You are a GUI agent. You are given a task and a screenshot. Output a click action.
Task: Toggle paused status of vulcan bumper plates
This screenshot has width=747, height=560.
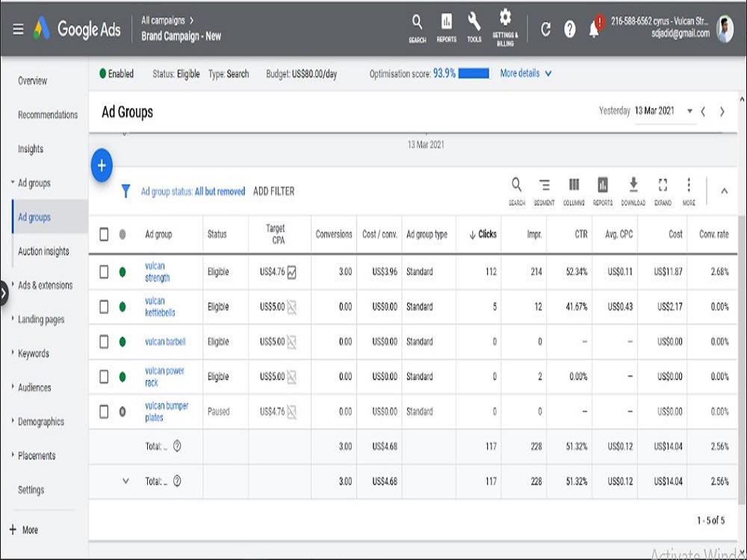[123, 411]
